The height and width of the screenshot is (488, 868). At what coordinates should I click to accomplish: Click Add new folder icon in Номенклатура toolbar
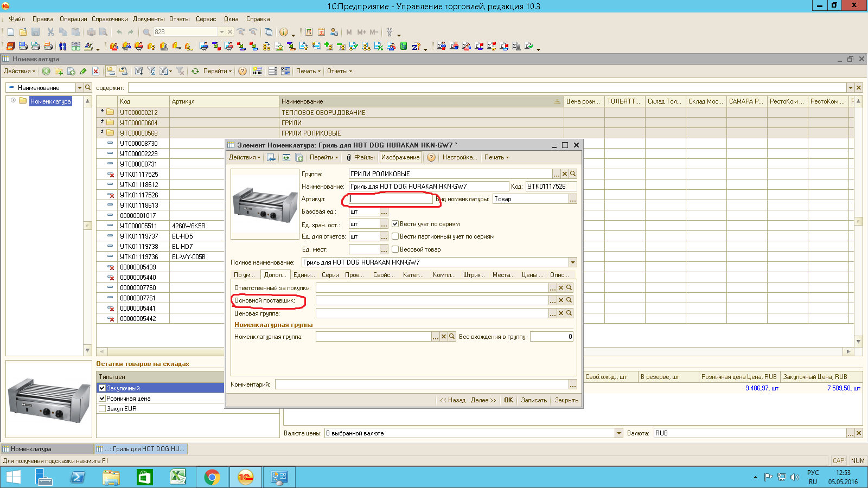click(x=59, y=71)
